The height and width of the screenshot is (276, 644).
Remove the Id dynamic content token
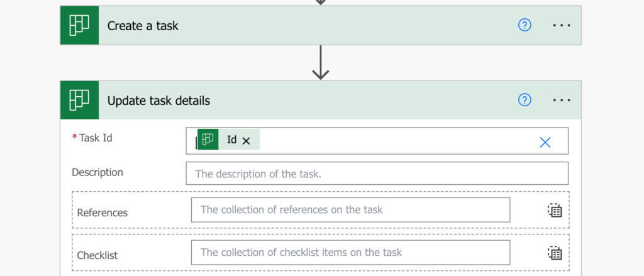246,141
